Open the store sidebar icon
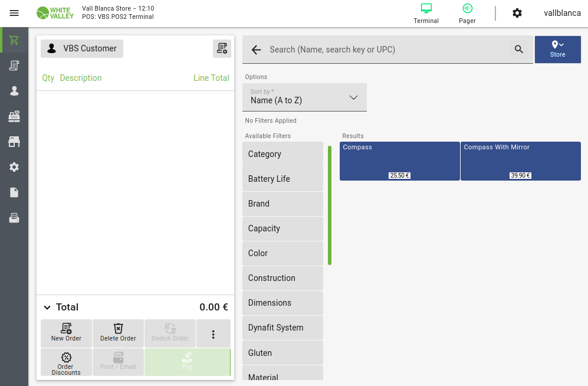This screenshot has width=588, height=386. (x=14, y=142)
